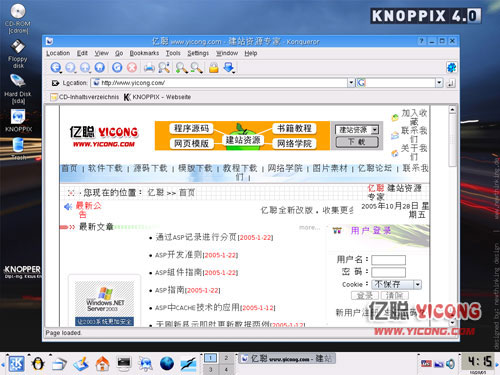Screen dimensions: 500x375
Task: Click the 清除 clear button
Action: point(394,295)
